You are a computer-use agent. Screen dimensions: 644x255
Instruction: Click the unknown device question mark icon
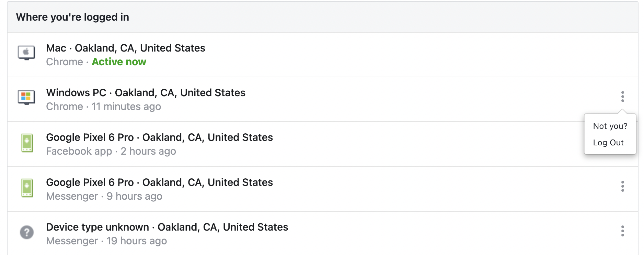point(27,232)
